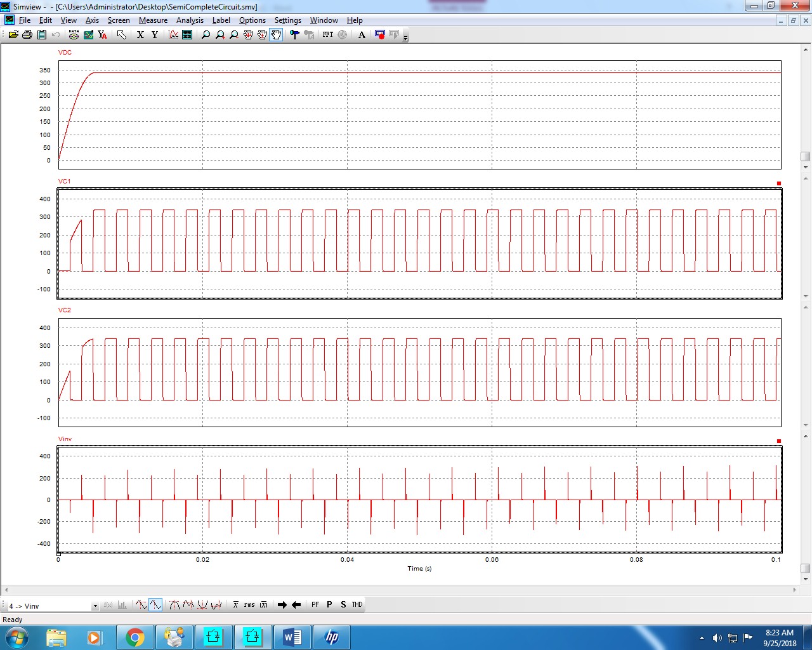Click the Zoom In magnifier icon
This screenshot has height=650, width=812.
tap(220, 34)
